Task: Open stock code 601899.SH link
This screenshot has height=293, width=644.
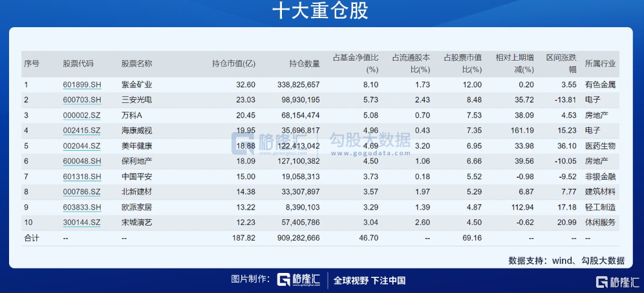Action: [82, 85]
